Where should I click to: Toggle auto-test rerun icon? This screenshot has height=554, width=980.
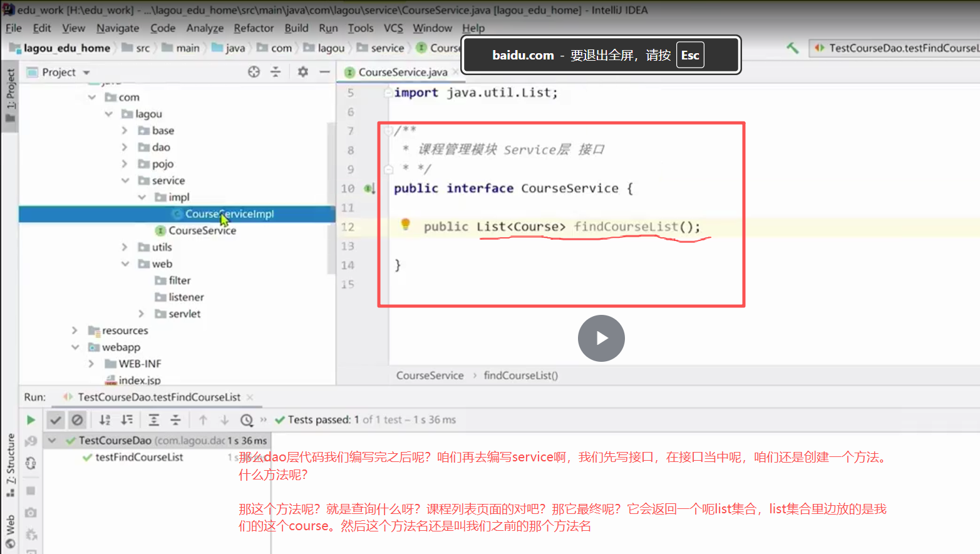tap(31, 463)
